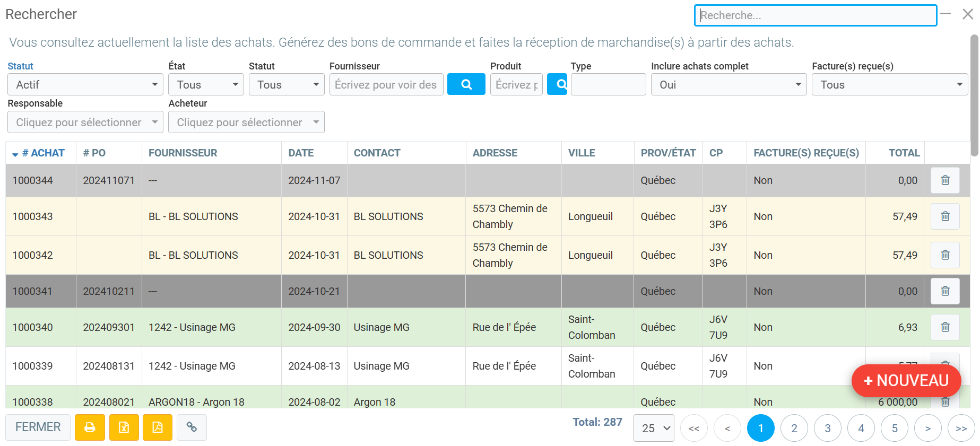This screenshot has height=446, width=980.
Task: Click the print icon button
Action: [90, 427]
